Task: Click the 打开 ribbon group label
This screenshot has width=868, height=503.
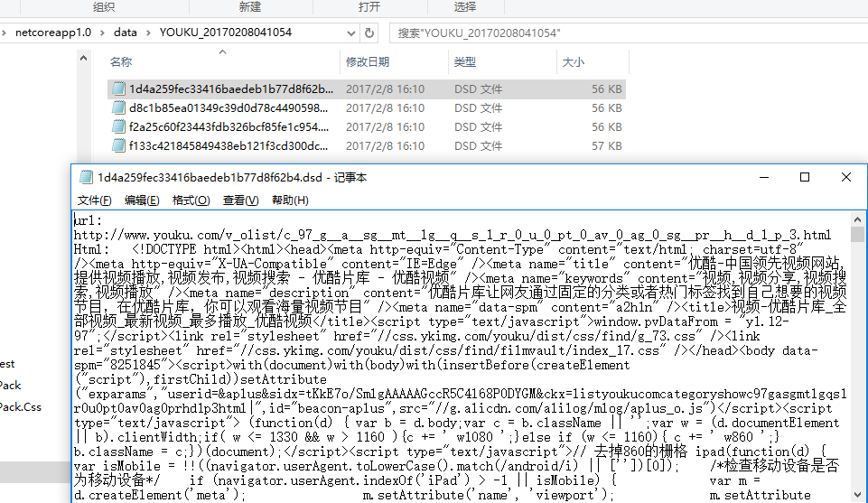Action: [x=369, y=6]
